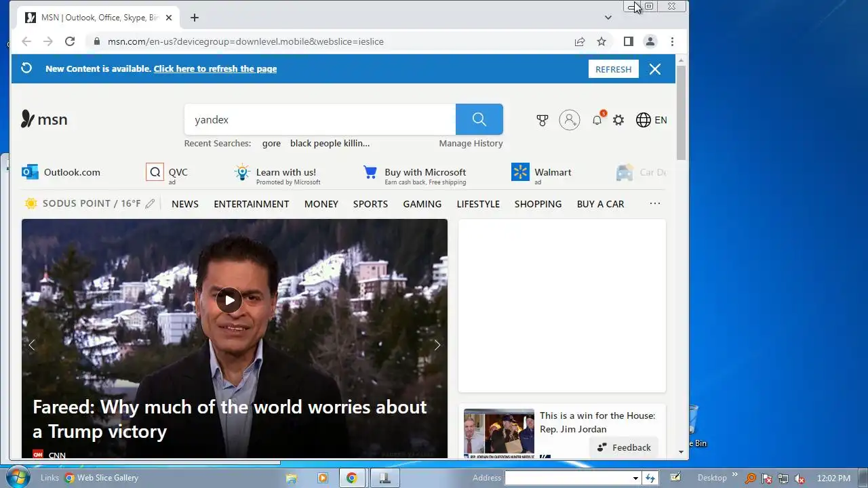Click the page vertical scrollbar thumb
Screen dimensions: 868x488
(682, 112)
